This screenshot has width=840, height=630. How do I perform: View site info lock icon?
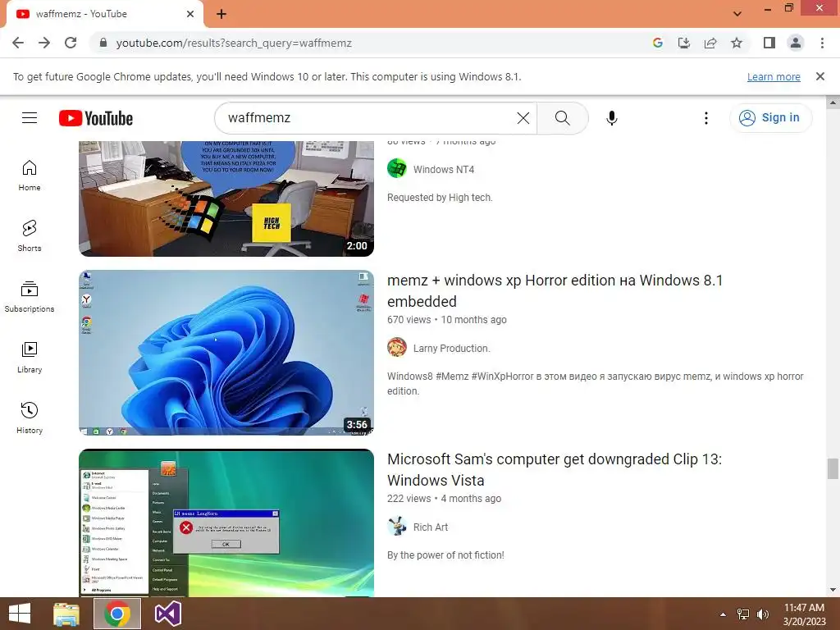point(103,43)
